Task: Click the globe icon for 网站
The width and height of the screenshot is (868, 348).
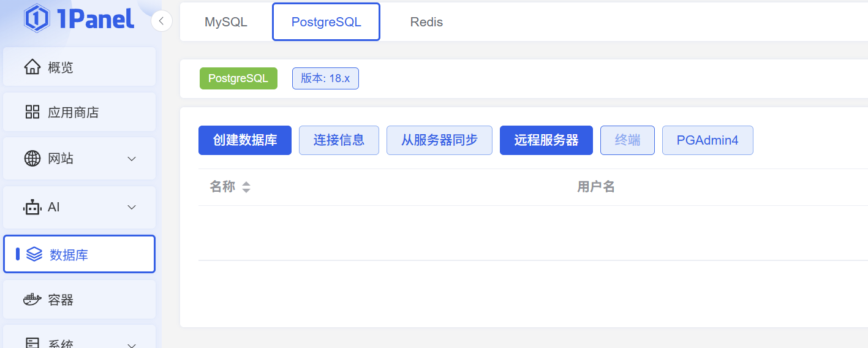Action: tap(32, 159)
